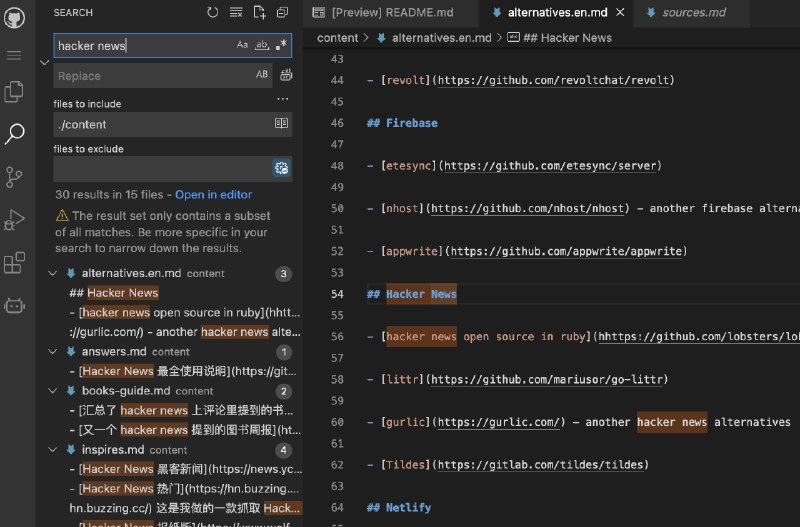This screenshot has width=800, height=527.
Task: Collapse the alternatives.en.md results group
Action: (53, 273)
